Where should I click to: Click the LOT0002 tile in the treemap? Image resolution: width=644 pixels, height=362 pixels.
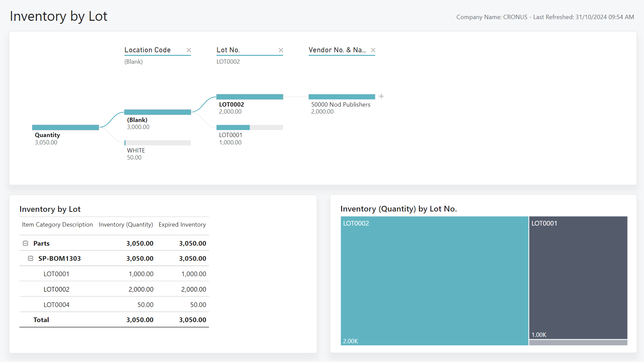(x=434, y=278)
